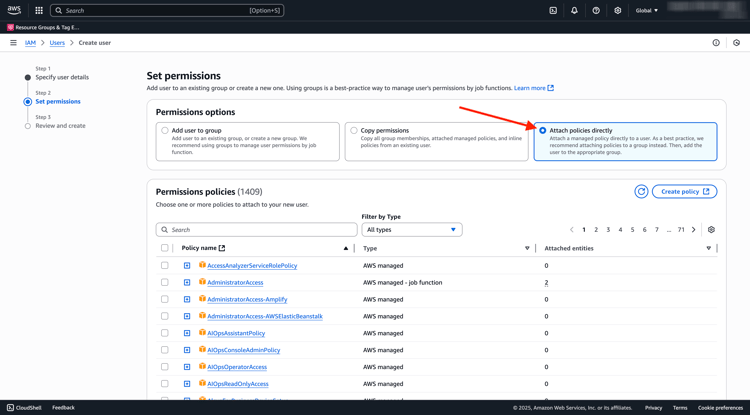
Task: Select Attach policies directly option
Action: coord(542,131)
